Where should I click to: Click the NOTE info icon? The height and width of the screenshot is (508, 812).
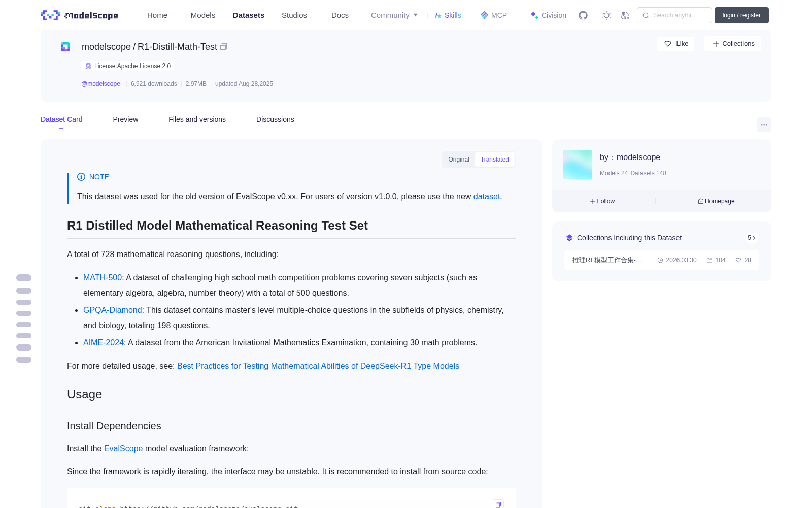[x=81, y=177]
